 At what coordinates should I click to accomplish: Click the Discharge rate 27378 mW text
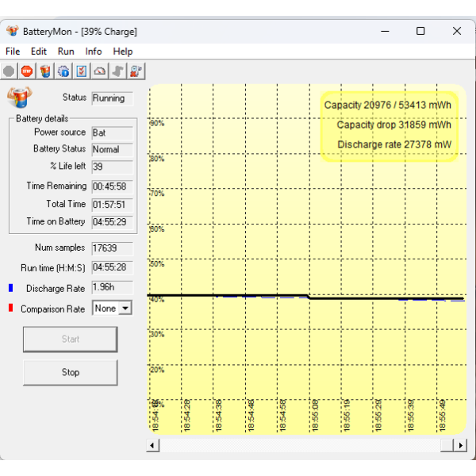coord(394,144)
